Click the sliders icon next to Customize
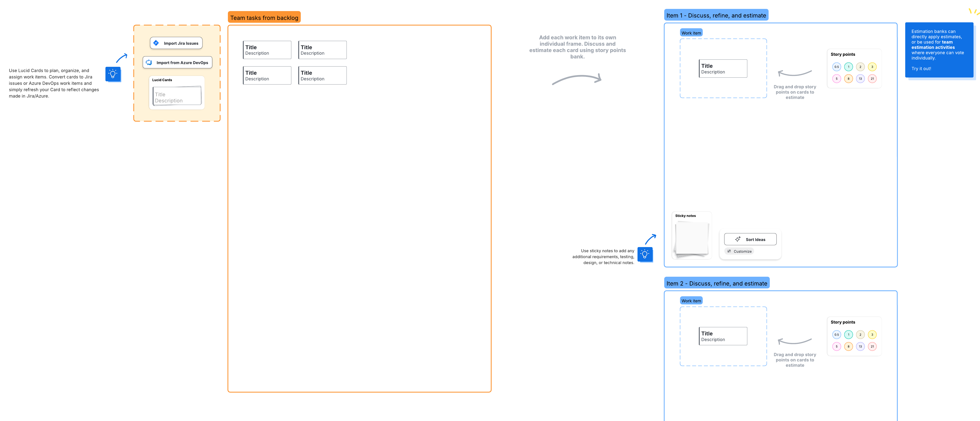The width and height of the screenshot is (980, 421). pos(729,252)
